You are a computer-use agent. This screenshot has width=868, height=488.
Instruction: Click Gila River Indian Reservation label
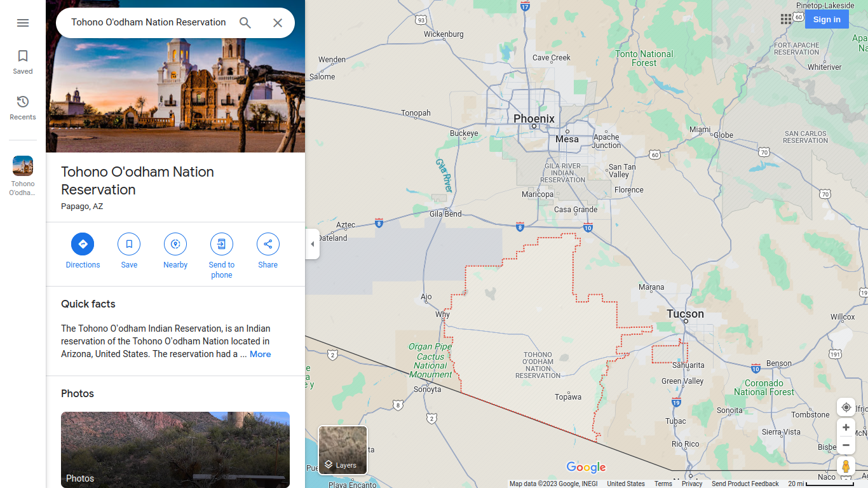[x=562, y=173]
